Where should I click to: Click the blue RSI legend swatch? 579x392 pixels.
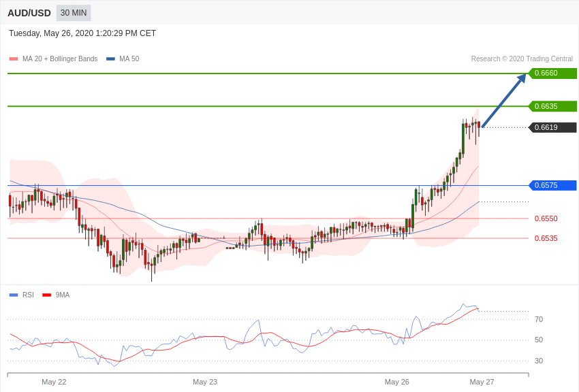coord(14,295)
